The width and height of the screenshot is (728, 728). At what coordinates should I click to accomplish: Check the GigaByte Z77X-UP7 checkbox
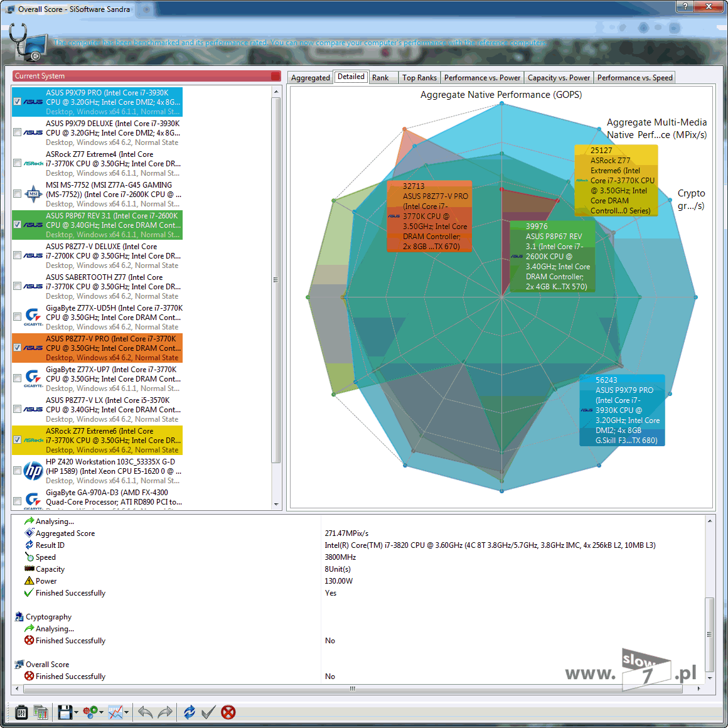pos(17,378)
